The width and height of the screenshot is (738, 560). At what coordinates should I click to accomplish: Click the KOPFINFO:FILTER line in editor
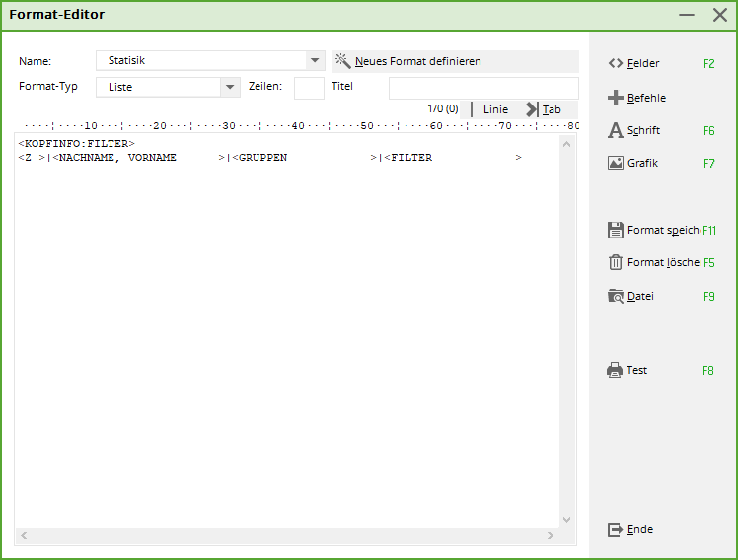[x=77, y=144]
